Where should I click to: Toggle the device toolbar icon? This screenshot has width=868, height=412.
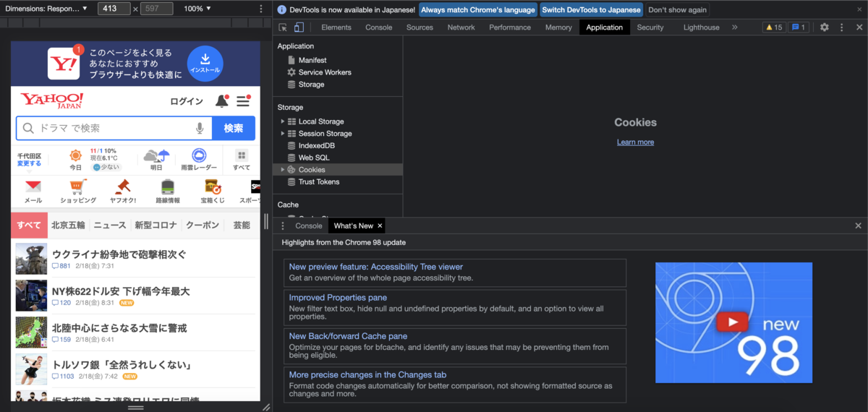[299, 27]
